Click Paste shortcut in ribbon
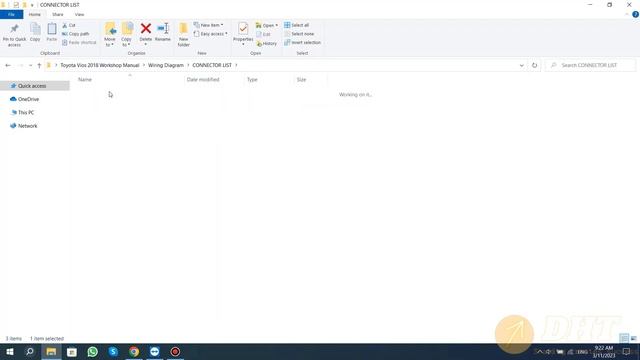This screenshot has height=360, width=640. point(79,42)
